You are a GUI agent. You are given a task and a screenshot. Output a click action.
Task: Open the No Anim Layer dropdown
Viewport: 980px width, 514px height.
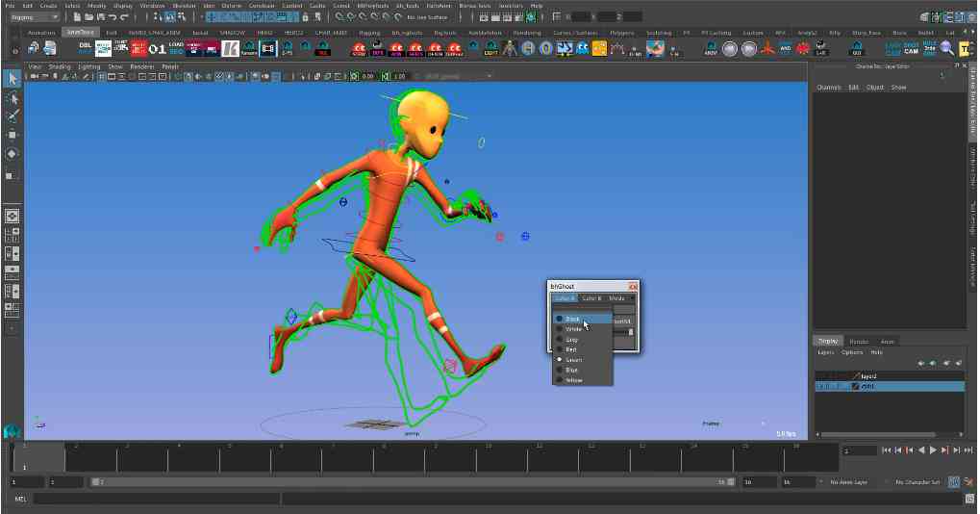tap(849, 482)
